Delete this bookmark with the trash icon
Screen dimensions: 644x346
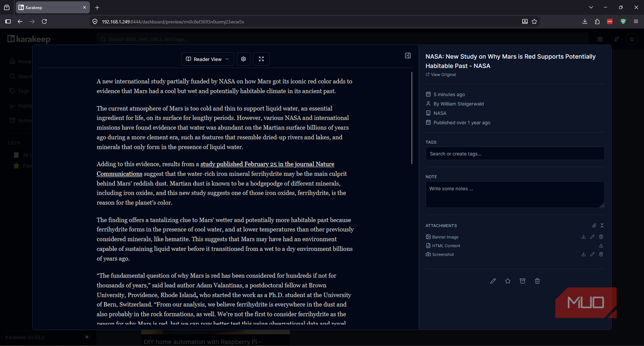[538, 281]
